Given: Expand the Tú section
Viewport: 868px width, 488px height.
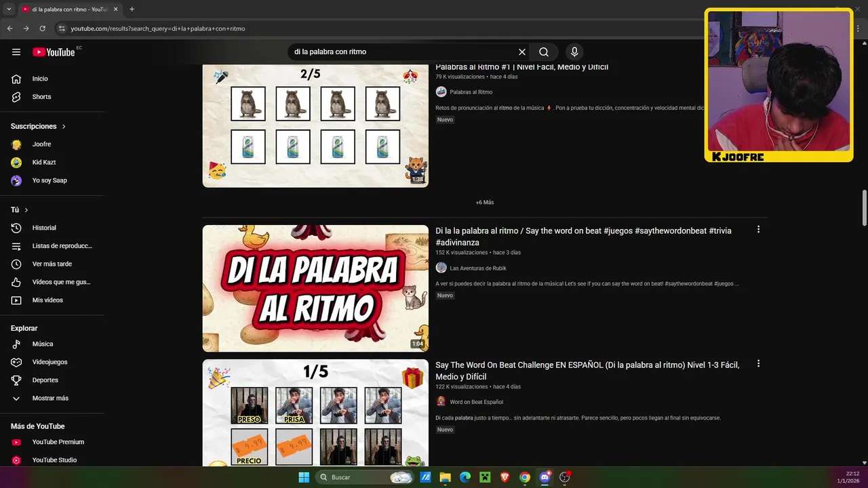Looking at the screenshot, I should click(x=20, y=210).
